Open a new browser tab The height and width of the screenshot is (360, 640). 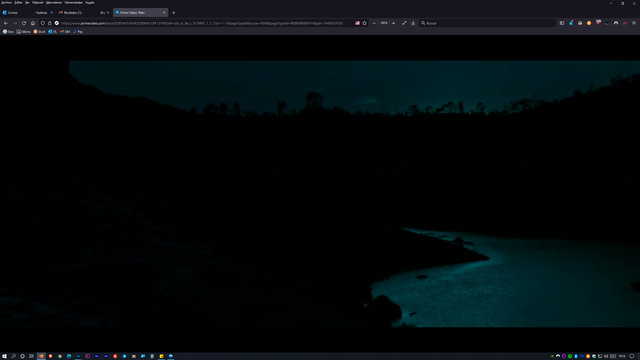[x=173, y=13]
